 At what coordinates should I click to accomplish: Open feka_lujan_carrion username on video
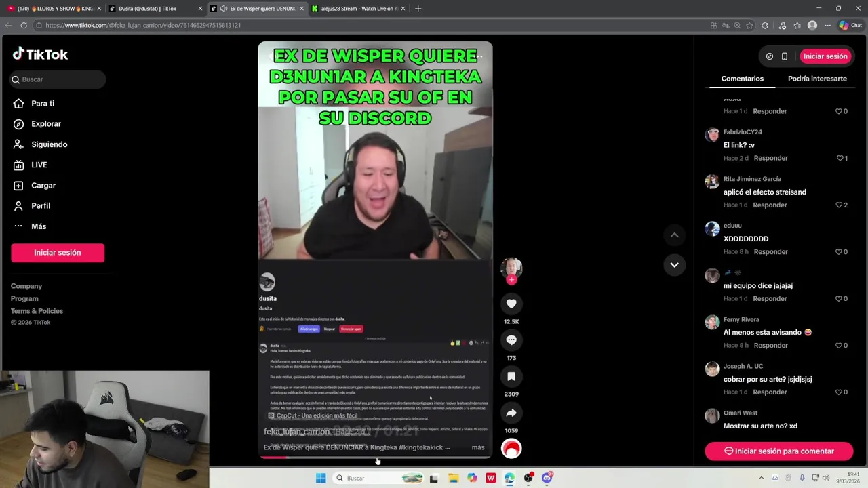[297, 432]
